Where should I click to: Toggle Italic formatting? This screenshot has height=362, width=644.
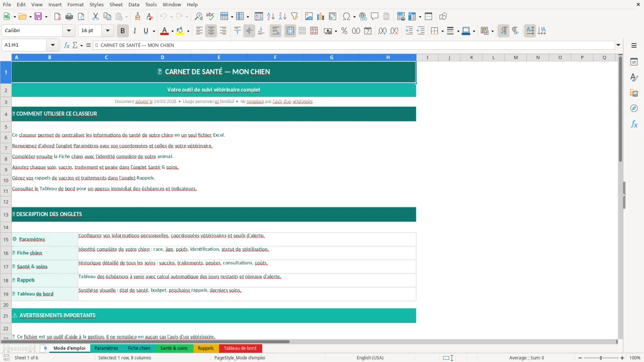pos(135,31)
